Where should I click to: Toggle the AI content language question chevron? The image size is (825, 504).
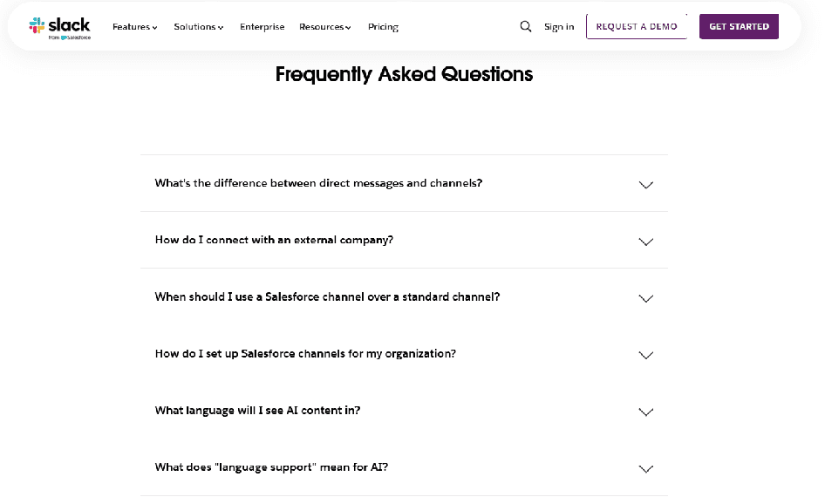click(645, 412)
